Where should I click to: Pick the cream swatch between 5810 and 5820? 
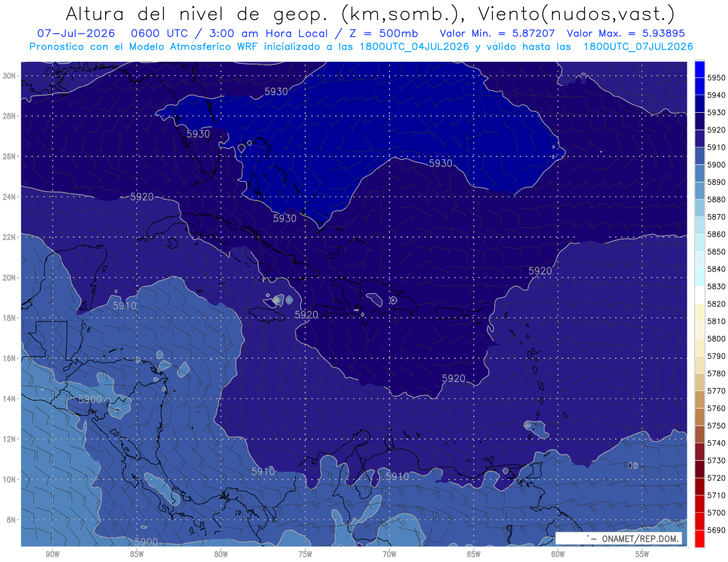coord(699,312)
